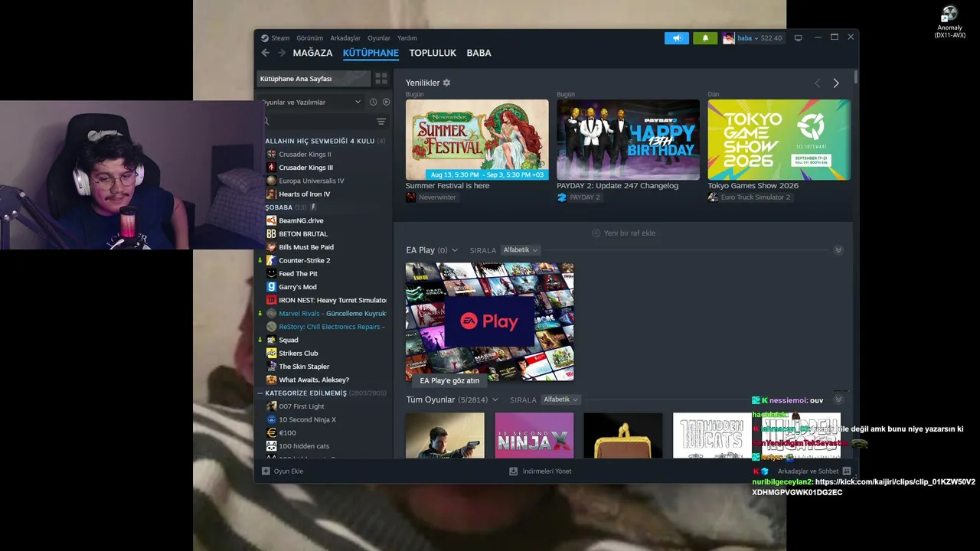The image size is (980, 551).
Task: Go to the BABA profile tab
Action: click(x=479, y=53)
